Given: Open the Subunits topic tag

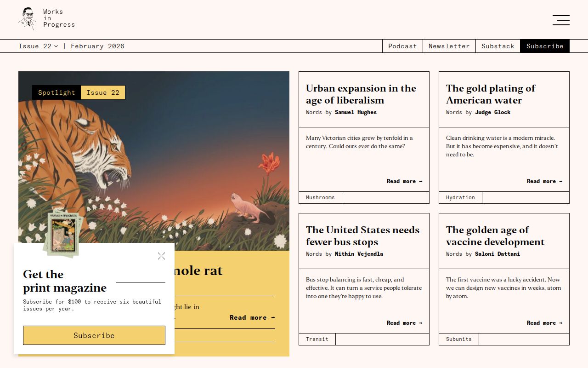Looking at the screenshot, I should tap(458, 339).
